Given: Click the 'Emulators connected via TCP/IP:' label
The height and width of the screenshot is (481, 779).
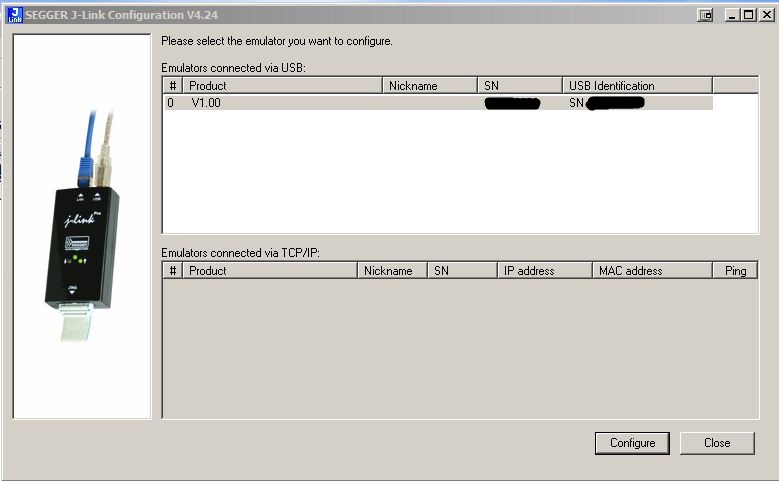Looking at the screenshot, I should pyautogui.click(x=240, y=253).
